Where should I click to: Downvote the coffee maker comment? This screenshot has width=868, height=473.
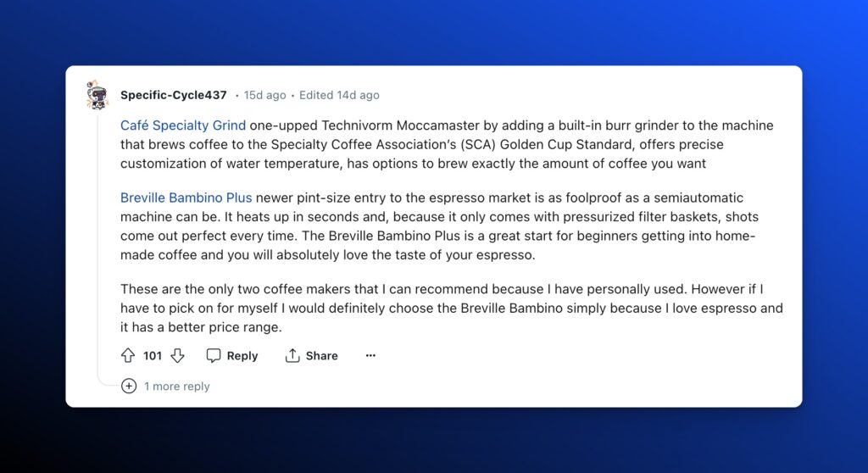click(177, 356)
